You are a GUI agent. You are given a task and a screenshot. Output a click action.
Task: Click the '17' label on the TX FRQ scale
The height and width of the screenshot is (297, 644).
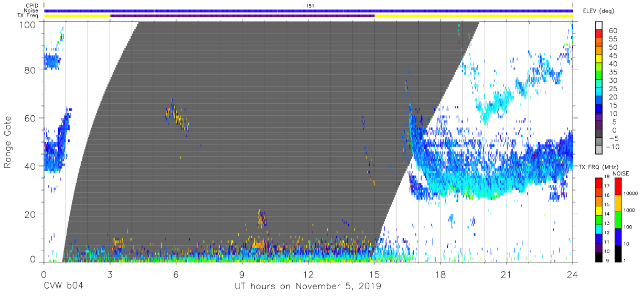point(607,186)
